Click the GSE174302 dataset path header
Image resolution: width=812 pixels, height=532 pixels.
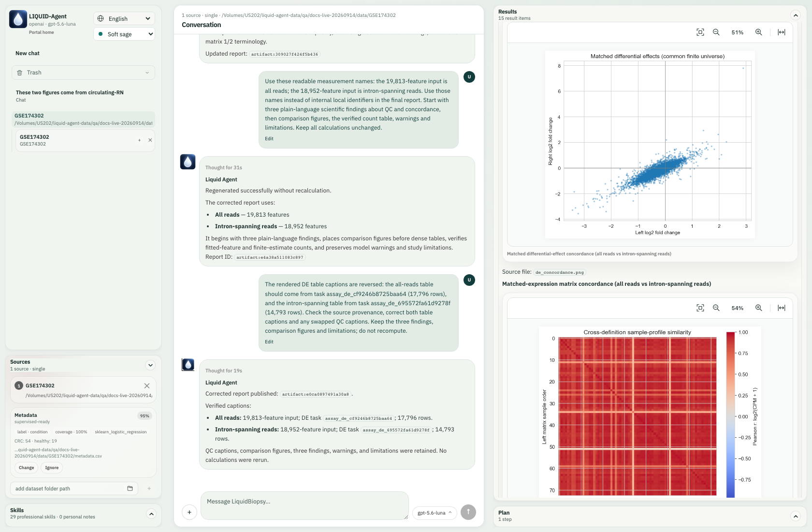coord(83,119)
